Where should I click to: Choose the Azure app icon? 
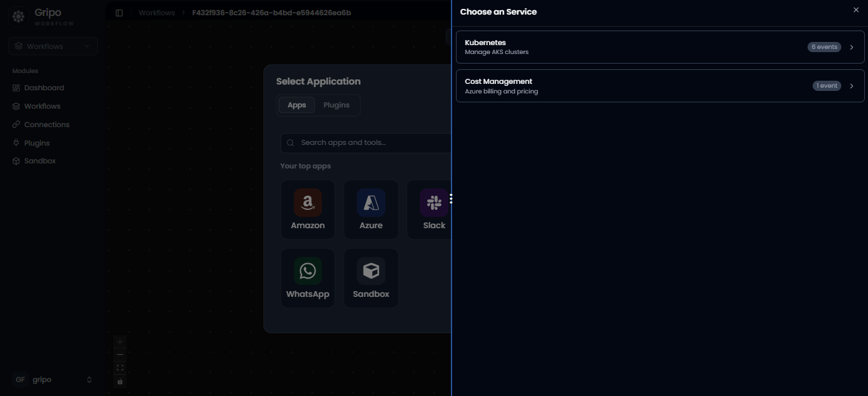click(371, 203)
